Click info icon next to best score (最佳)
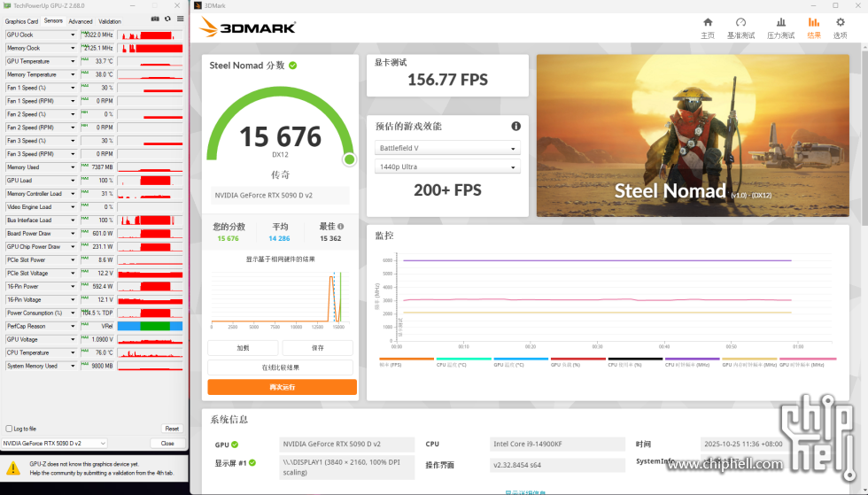 [x=341, y=227]
